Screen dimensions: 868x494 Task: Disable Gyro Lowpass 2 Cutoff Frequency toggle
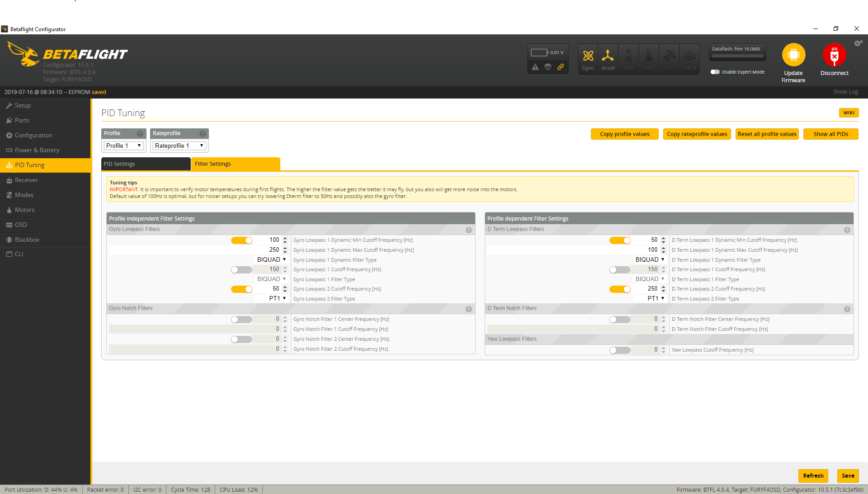pyautogui.click(x=241, y=289)
